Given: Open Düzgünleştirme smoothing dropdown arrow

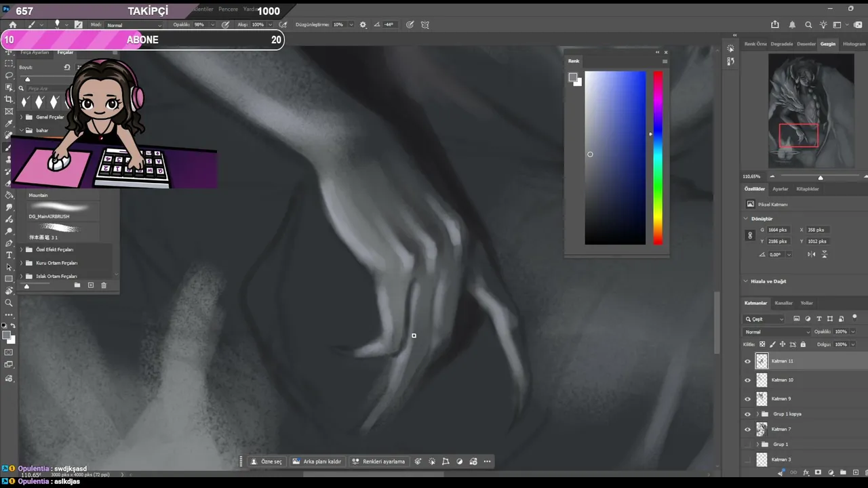Looking at the screenshot, I should 351,25.
